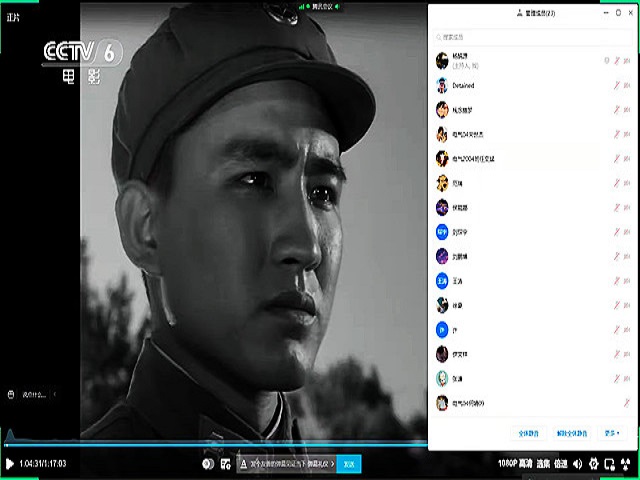Seek on the video progress bar
This screenshot has width=640, height=480.
coord(216,445)
